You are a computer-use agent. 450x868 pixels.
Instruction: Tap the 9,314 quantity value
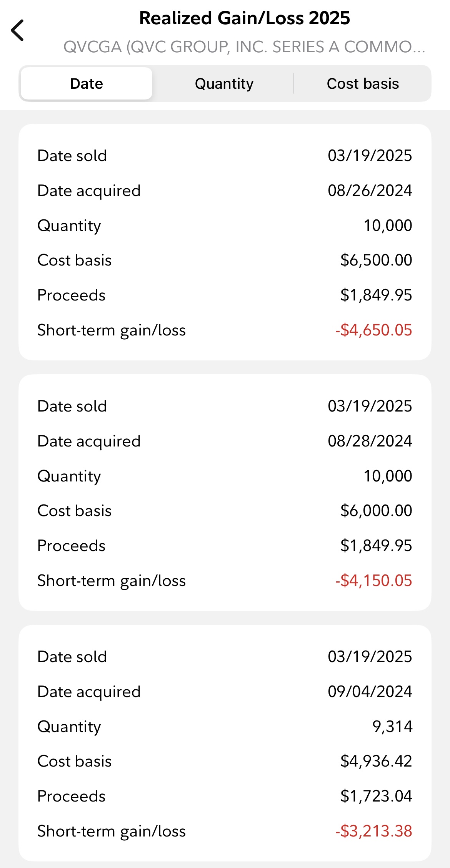392,727
